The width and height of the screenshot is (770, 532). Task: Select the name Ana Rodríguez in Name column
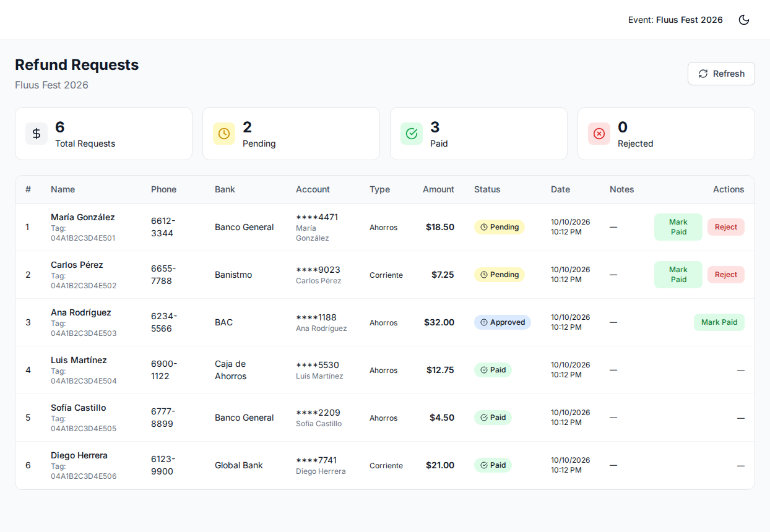click(81, 312)
